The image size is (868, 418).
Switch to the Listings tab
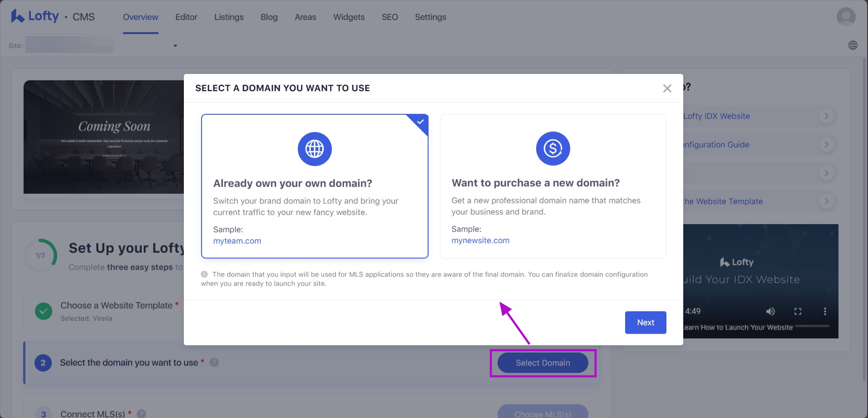pyautogui.click(x=229, y=17)
